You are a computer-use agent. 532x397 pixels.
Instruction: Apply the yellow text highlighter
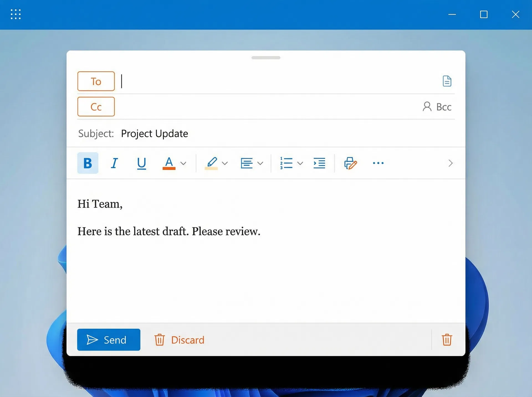pos(211,163)
